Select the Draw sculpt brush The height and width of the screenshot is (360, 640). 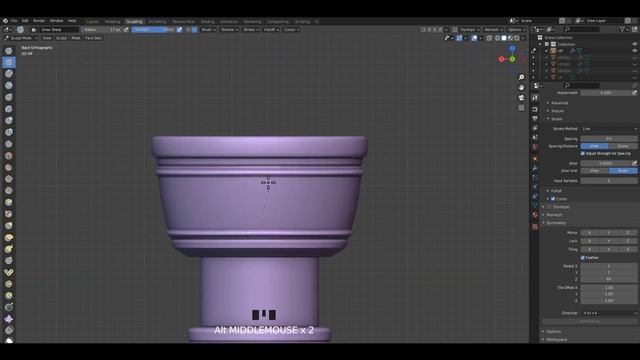[x=9, y=51]
